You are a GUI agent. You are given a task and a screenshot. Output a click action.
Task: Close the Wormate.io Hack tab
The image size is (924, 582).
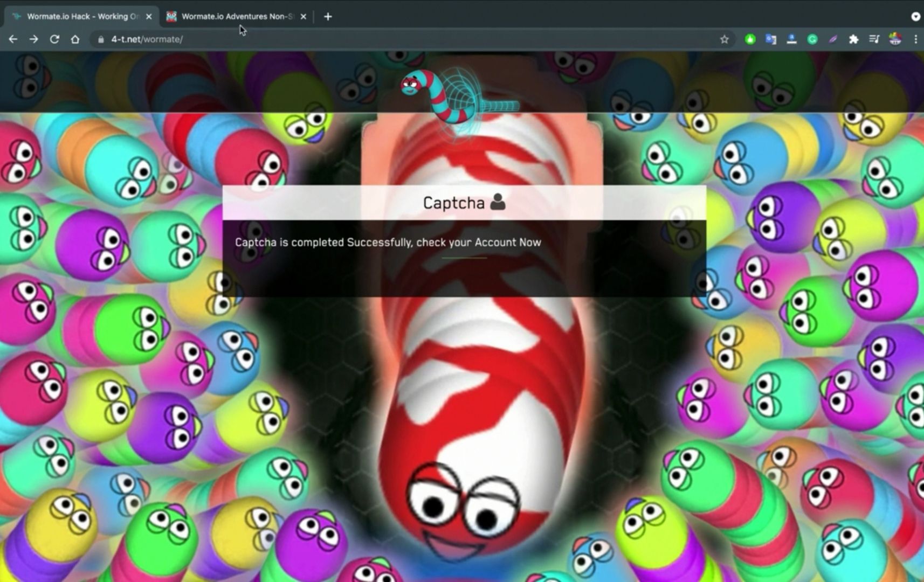[149, 17]
